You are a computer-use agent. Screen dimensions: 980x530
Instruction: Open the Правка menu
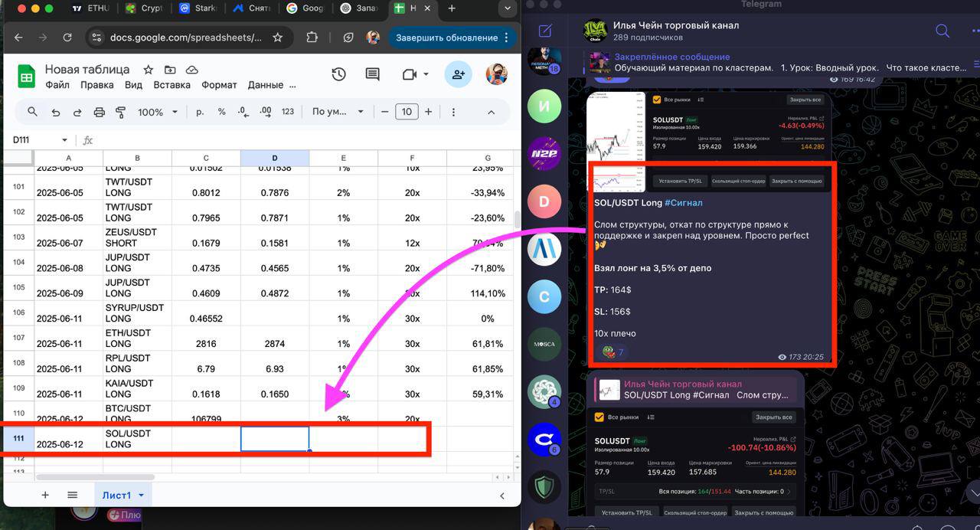tap(97, 85)
